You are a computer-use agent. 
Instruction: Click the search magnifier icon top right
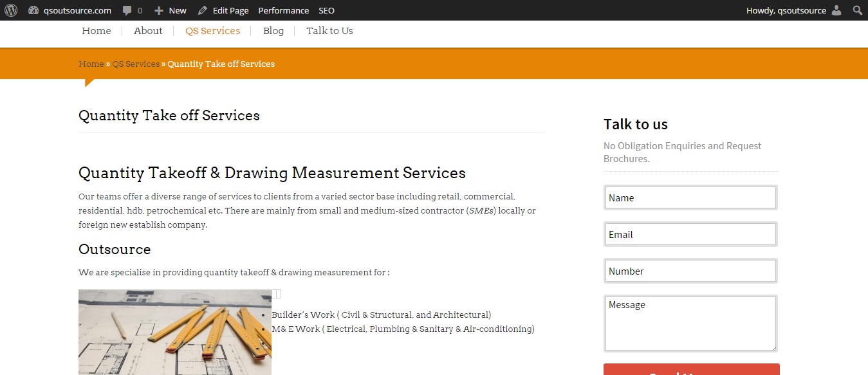(x=858, y=10)
